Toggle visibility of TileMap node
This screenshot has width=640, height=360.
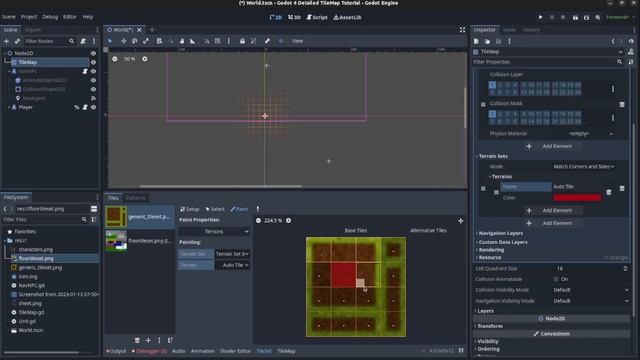click(93, 62)
